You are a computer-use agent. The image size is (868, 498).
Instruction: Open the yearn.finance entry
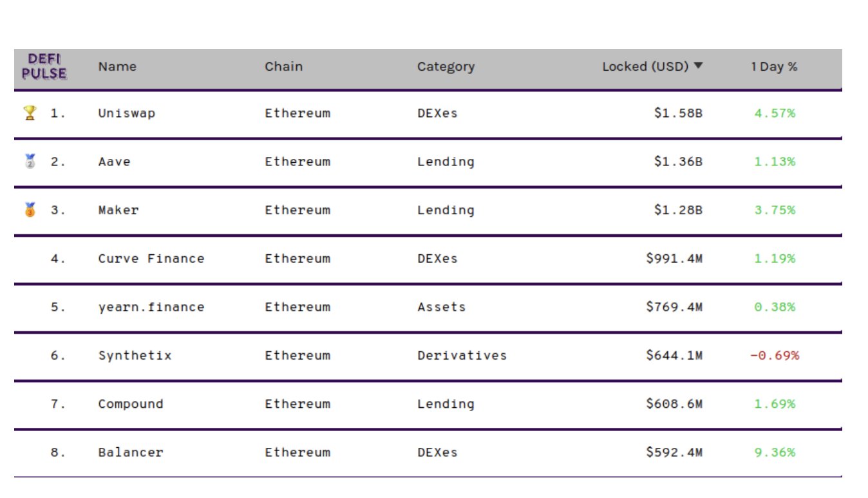(151, 307)
